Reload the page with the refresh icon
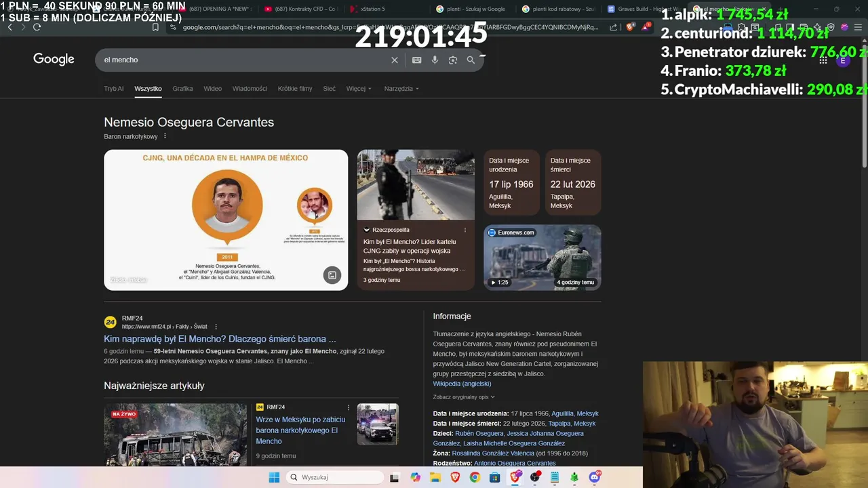The height and width of the screenshot is (488, 868). (37, 27)
